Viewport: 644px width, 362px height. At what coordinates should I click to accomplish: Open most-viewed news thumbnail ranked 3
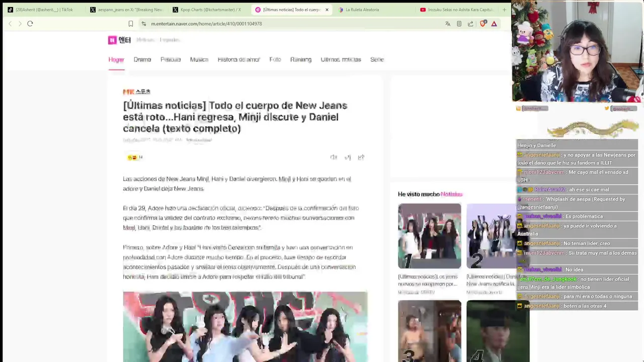(429, 331)
